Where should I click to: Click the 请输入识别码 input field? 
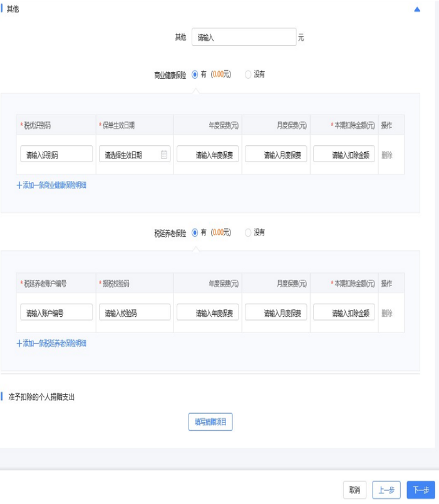(56, 155)
